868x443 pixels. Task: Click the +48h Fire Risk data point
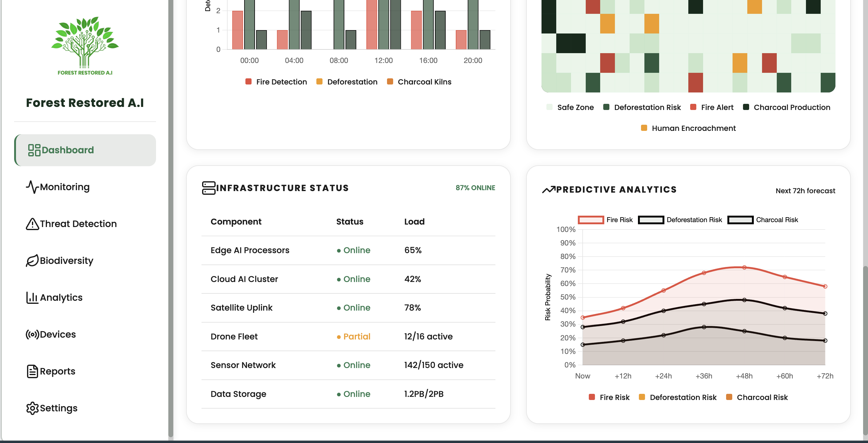click(744, 267)
